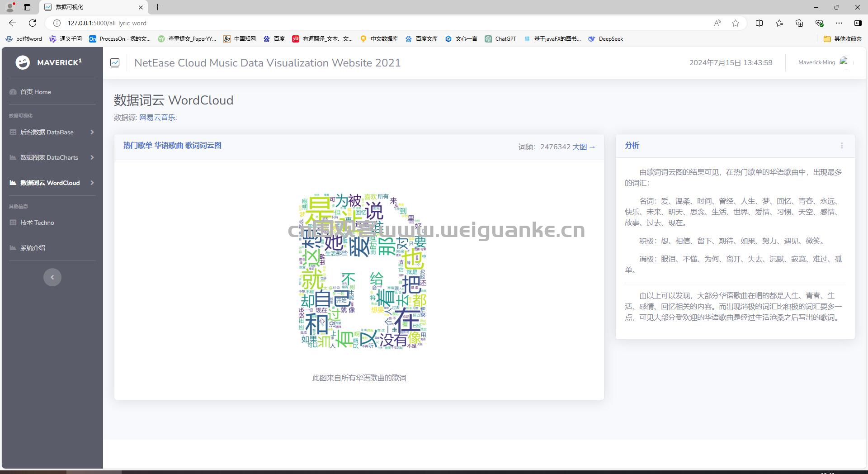Screen dimensions: 868x474
Task: Open the favorites list icon
Action: tap(779, 23)
